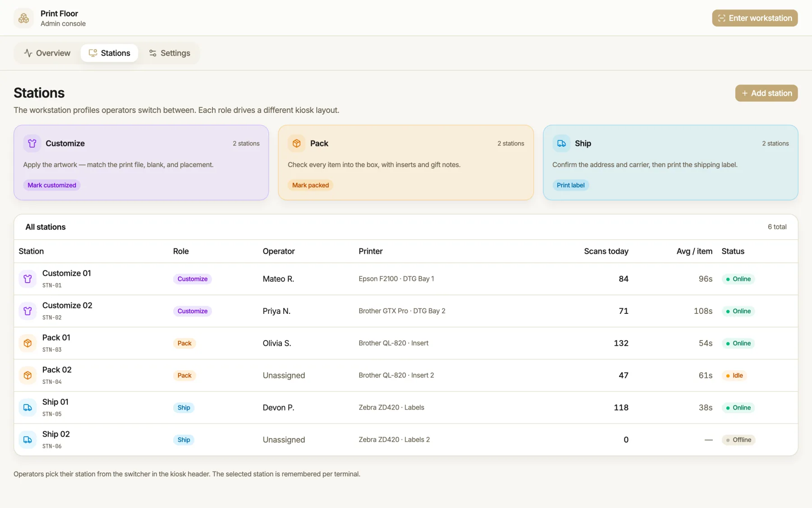
Task: Click printer Epson F2100 · DTG Bay 1
Action: pos(396,279)
